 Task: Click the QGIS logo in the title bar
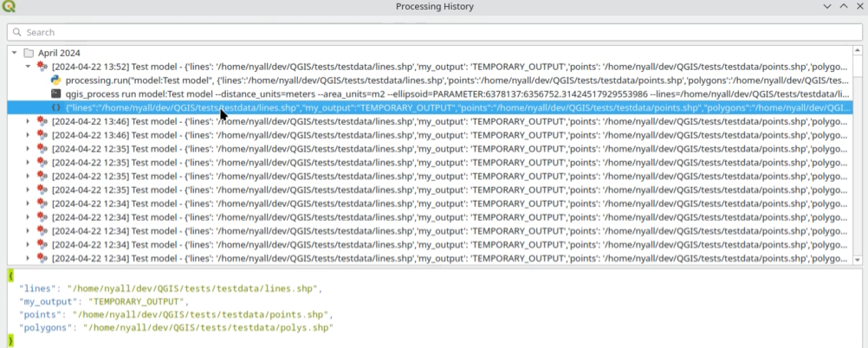9,7
